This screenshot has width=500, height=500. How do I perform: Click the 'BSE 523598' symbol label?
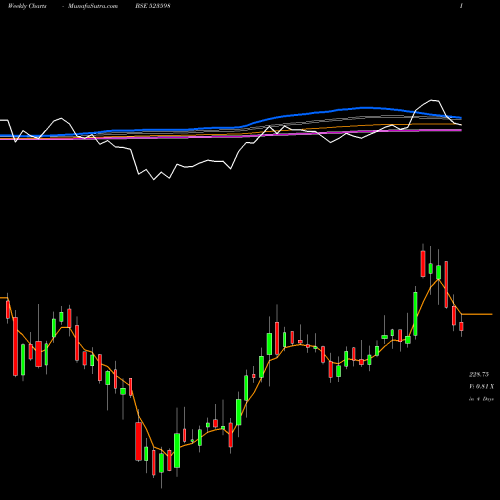click(153, 6)
